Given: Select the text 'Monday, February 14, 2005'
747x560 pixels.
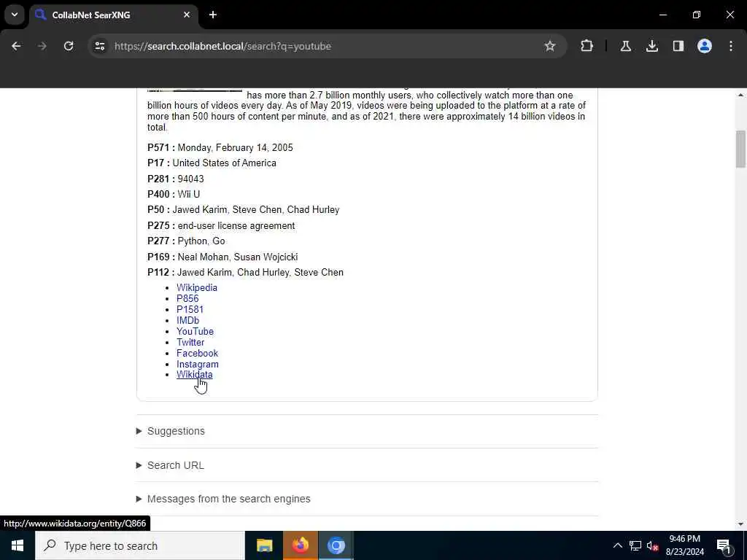Looking at the screenshot, I should point(236,147).
